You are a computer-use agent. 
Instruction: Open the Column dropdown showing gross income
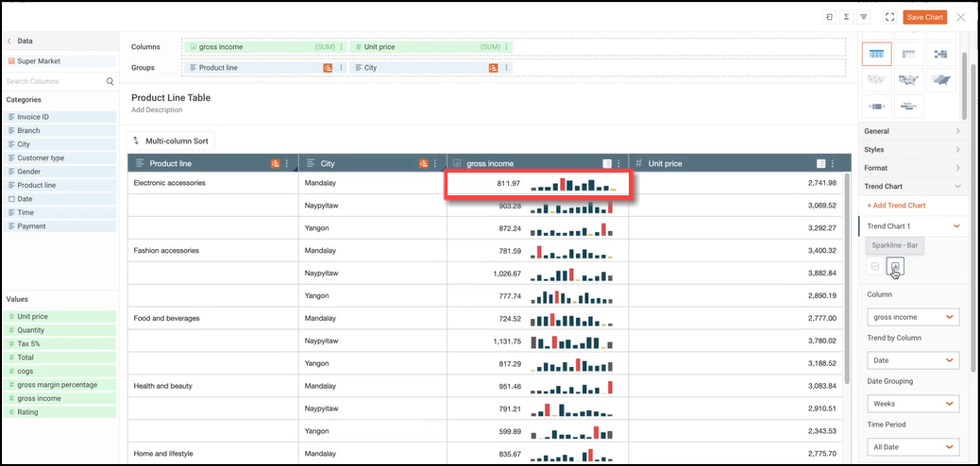pos(913,317)
